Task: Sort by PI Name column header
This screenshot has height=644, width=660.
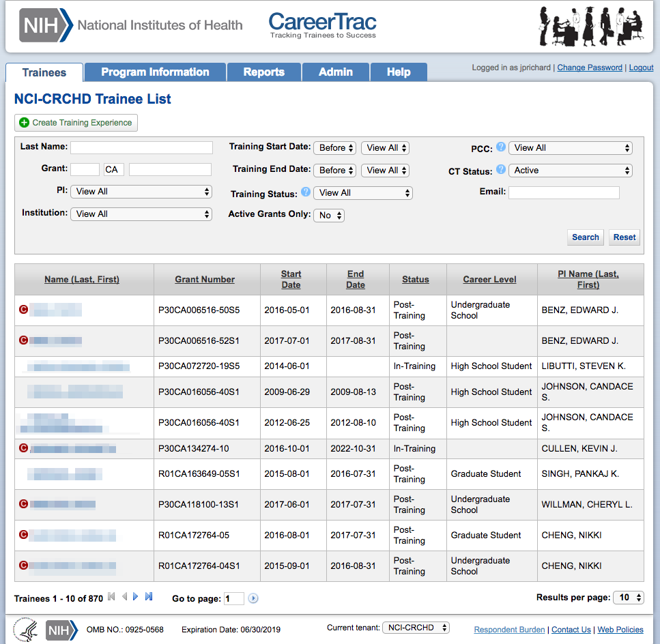Action: click(588, 279)
